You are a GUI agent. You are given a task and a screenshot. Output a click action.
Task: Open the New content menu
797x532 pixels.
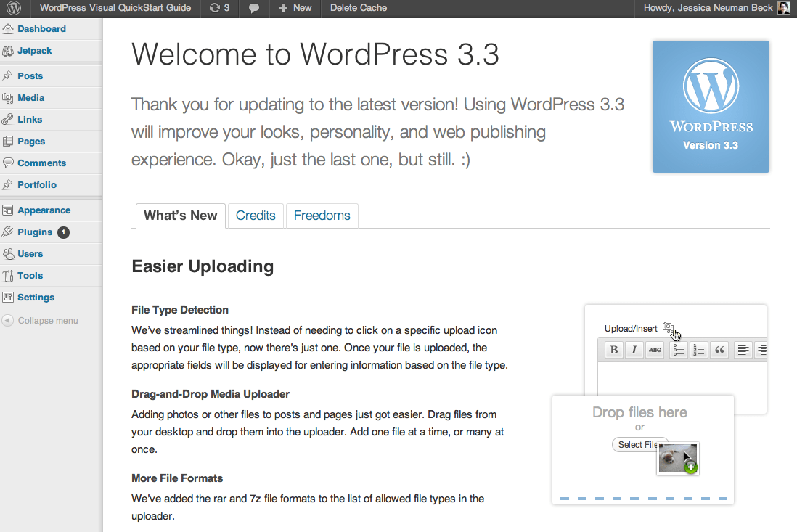click(x=295, y=8)
